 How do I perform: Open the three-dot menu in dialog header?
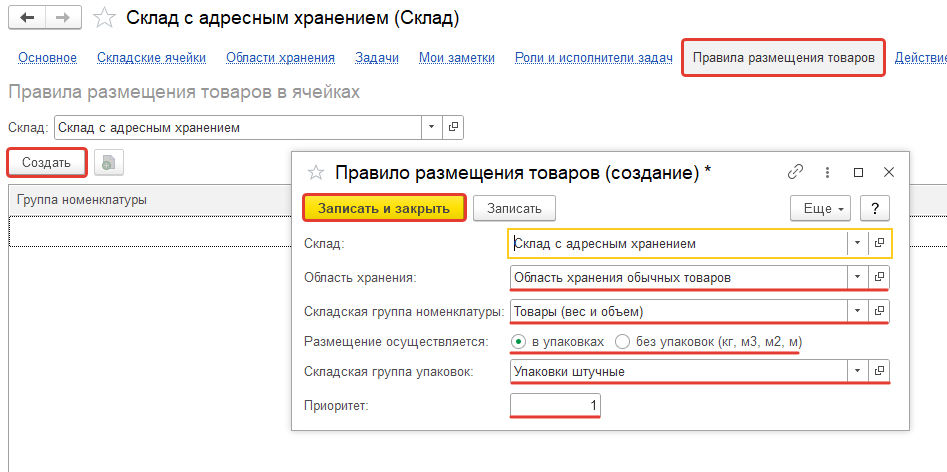[x=827, y=172]
